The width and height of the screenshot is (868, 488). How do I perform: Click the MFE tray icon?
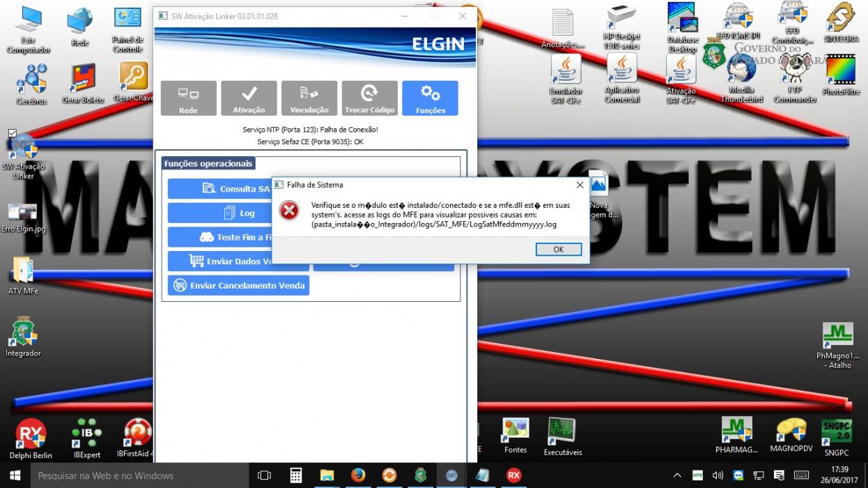[x=697, y=475]
